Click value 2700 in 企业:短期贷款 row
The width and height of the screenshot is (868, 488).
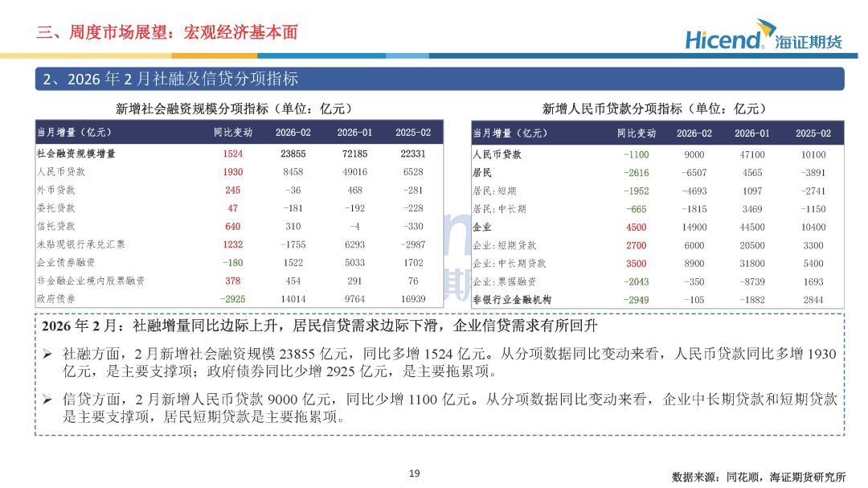tap(636, 245)
